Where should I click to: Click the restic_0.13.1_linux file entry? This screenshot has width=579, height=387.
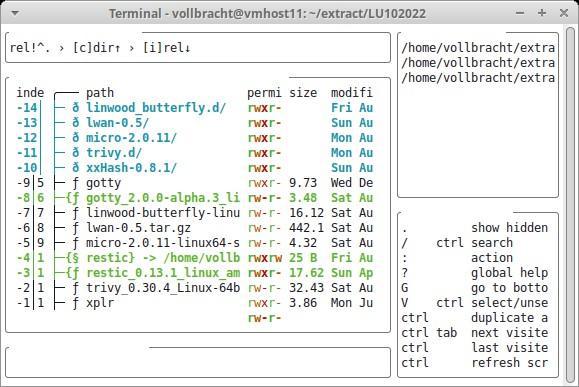[195, 273]
